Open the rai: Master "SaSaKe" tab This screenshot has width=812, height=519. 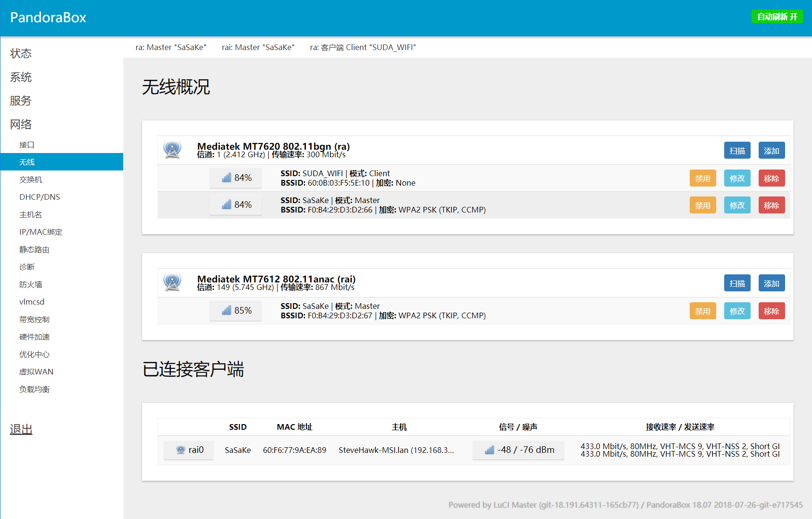tap(258, 47)
